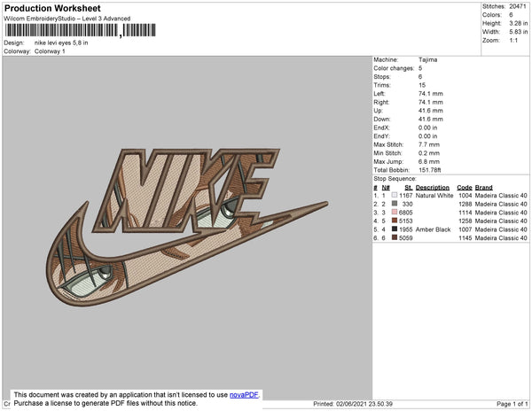
Task: Click the Zoom value 1:1
Action: (x=513, y=41)
